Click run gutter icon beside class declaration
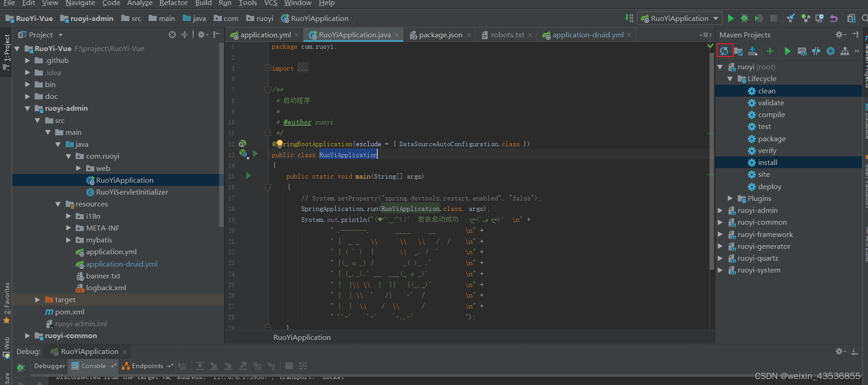 (x=255, y=154)
